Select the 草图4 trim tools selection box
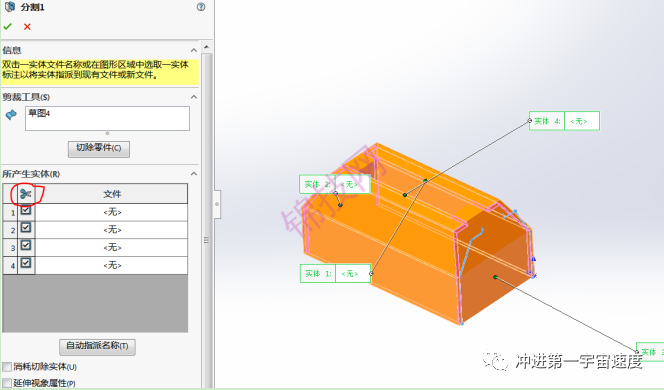Image resolution: width=664 pixels, height=390 pixels. click(x=107, y=119)
